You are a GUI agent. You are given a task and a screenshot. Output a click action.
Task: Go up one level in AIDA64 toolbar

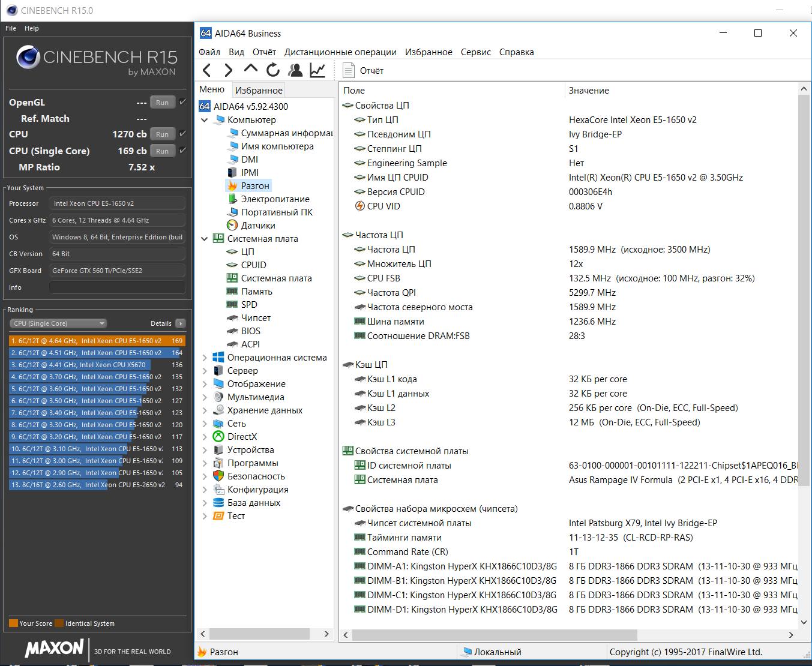point(251,70)
